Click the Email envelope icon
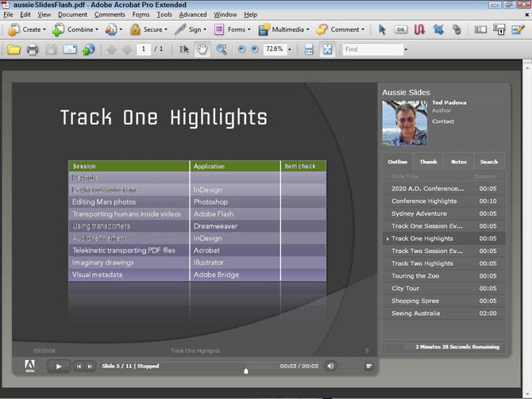Image resolution: width=532 pixels, height=399 pixels. click(70, 49)
